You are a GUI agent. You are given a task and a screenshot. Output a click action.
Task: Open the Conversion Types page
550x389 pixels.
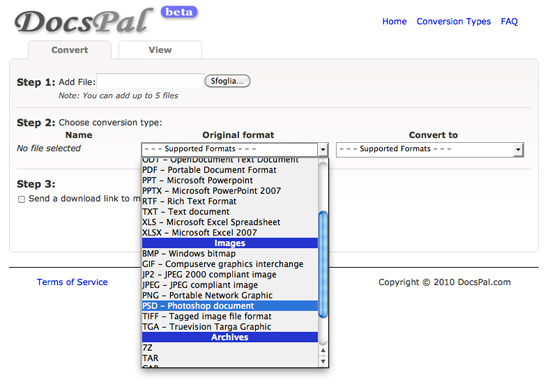pyautogui.click(x=454, y=21)
